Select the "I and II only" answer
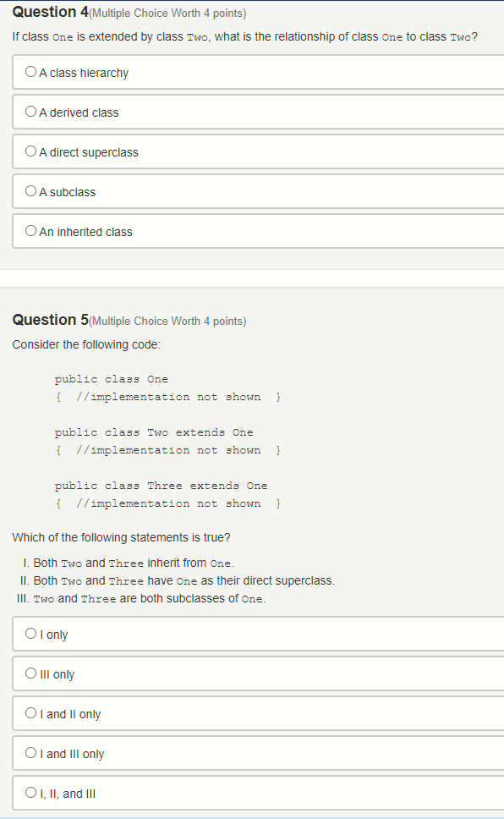The image size is (504, 819). point(30,713)
